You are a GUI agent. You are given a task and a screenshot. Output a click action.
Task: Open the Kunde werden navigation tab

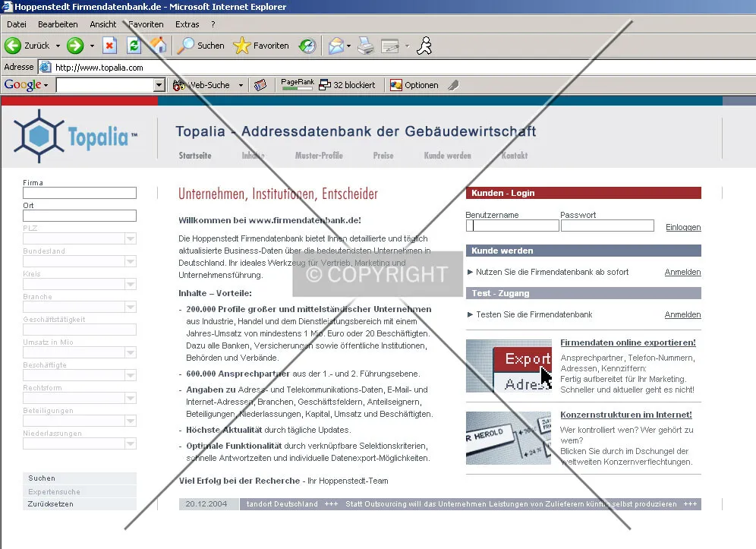coord(447,156)
